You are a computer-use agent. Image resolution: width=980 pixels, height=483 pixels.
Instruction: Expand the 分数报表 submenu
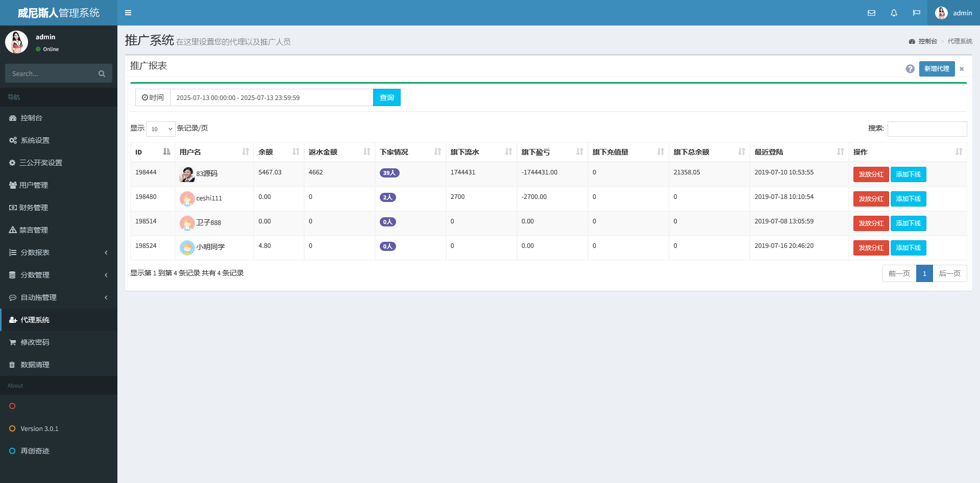tap(59, 252)
